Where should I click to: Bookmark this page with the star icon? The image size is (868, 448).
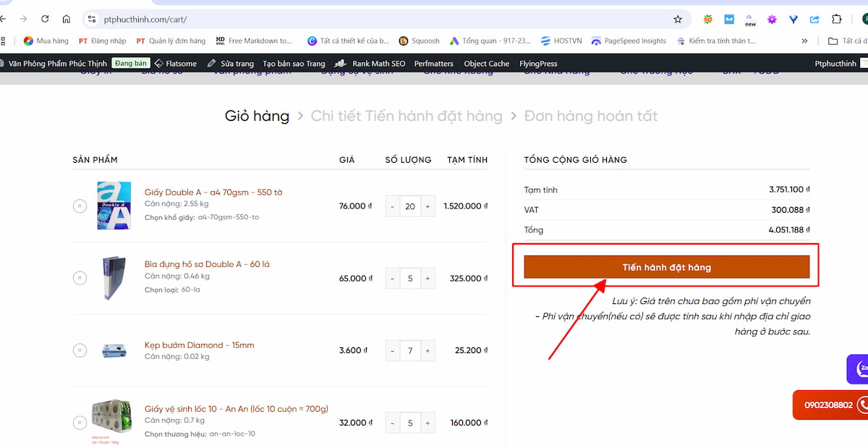click(x=678, y=19)
